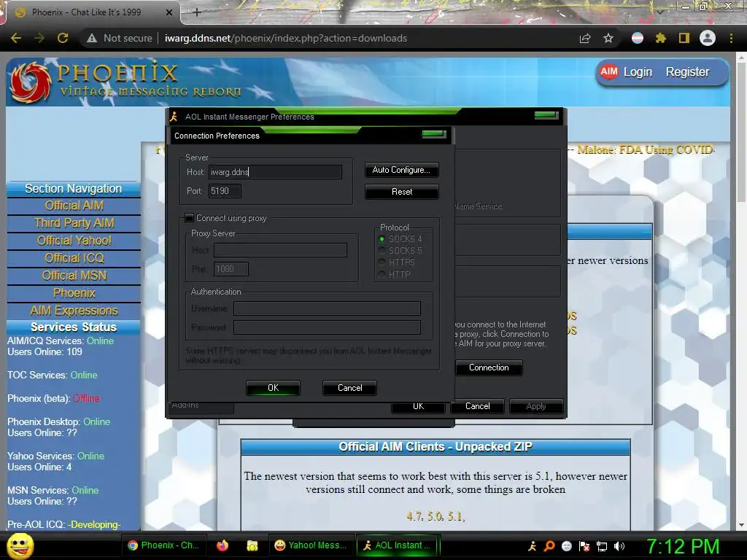Viewport: 747px width, 560px height.
Task: Click the green titlebar button of Connection Preferences
Action: tap(434, 134)
